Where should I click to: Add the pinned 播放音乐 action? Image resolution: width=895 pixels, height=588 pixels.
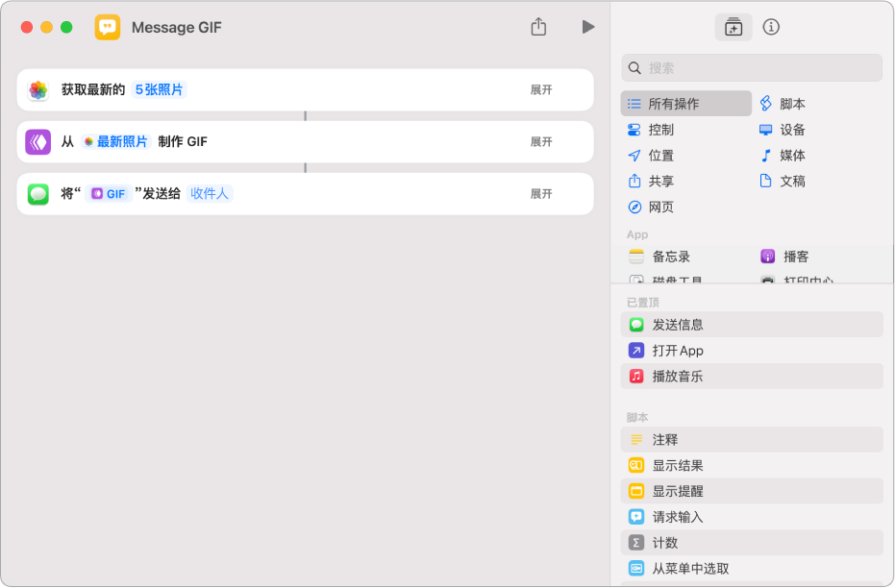coord(752,376)
